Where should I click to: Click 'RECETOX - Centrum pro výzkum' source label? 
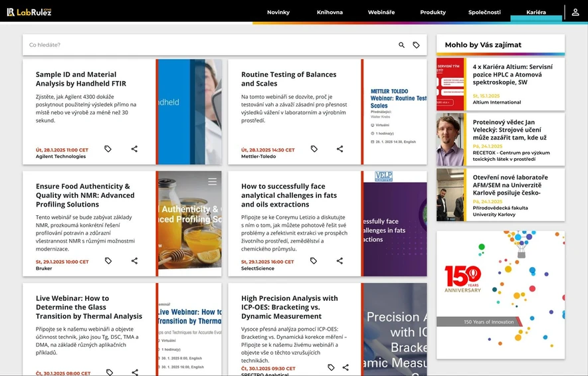511,155
